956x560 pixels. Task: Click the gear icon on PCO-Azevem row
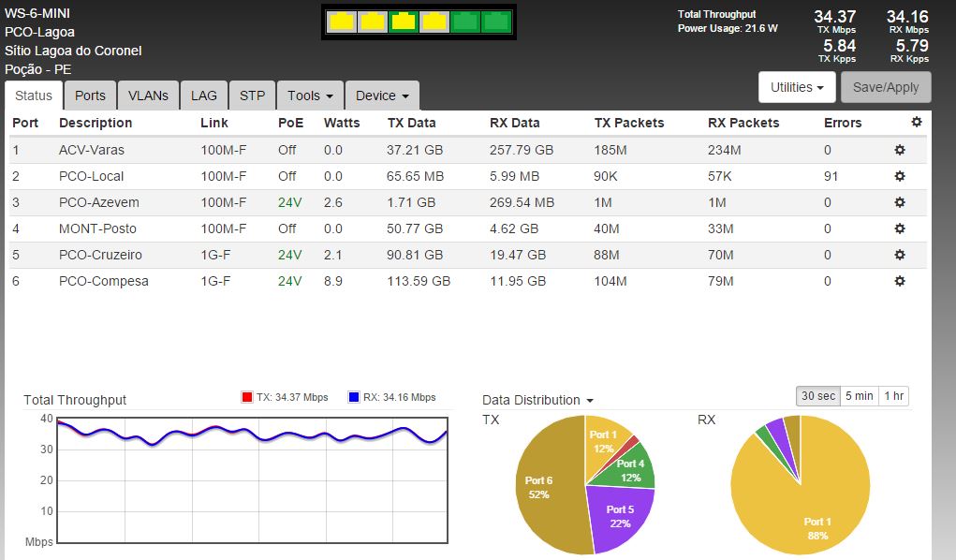(x=900, y=202)
